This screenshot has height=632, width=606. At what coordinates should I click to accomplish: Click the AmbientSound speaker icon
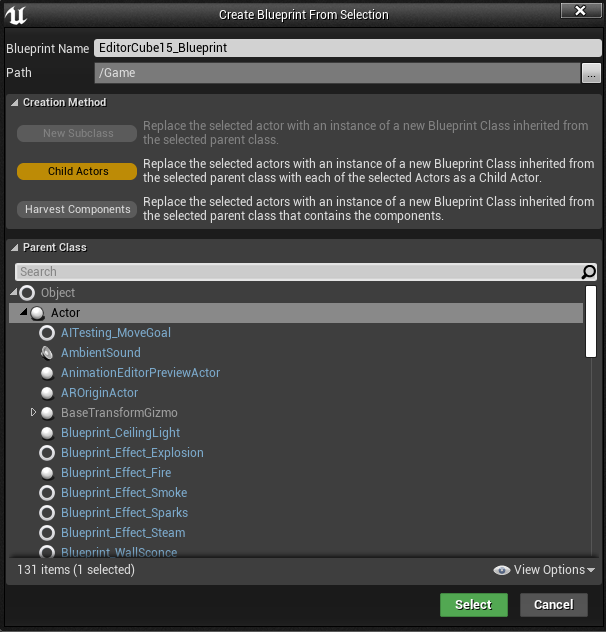(x=47, y=353)
